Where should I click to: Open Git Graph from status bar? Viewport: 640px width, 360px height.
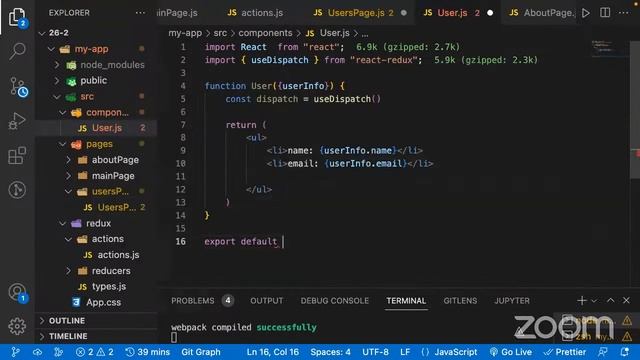click(x=201, y=352)
